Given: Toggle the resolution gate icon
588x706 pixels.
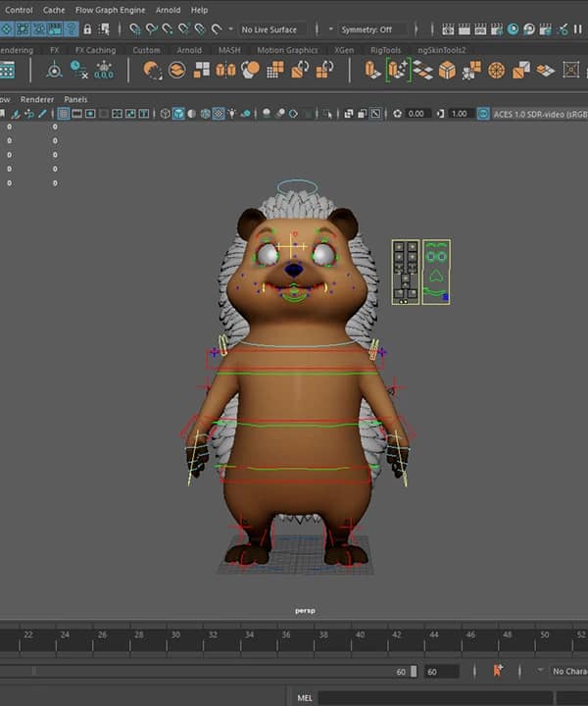Looking at the screenshot, I should tap(90, 114).
